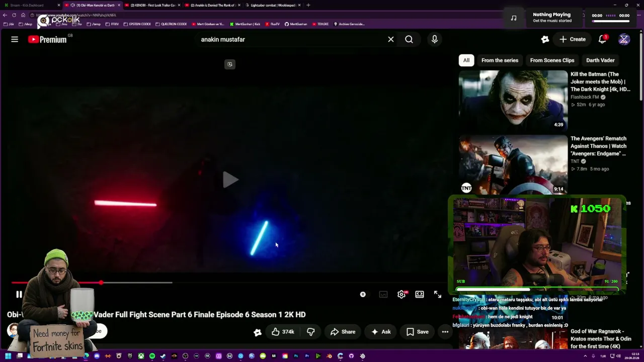Select the 'All' filter chip
644x362 pixels.
coord(466,60)
